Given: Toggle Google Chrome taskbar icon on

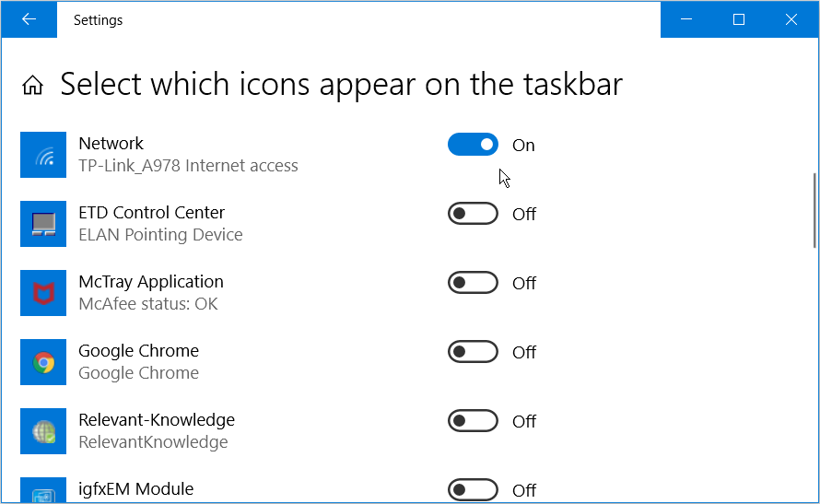Looking at the screenshot, I should pyautogui.click(x=473, y=352).
